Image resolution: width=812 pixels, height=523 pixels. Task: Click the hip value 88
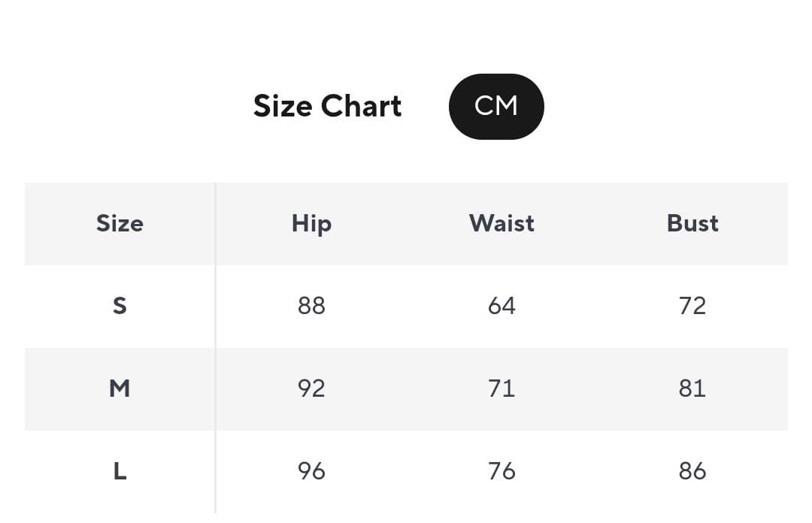click(311, 306)
